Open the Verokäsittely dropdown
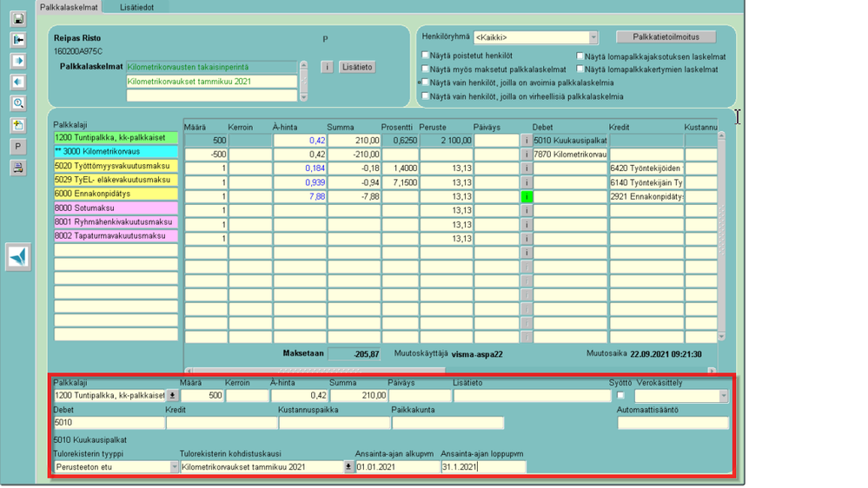This screenshot has height=488, width=868. [x=723, y=396]
